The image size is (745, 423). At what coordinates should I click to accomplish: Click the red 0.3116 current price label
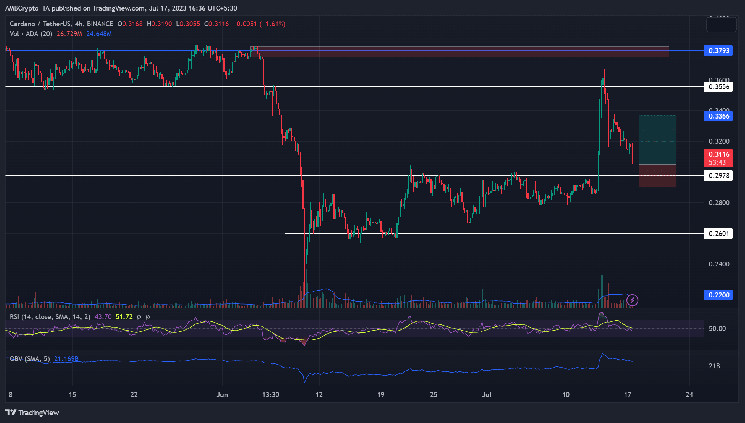718,158
